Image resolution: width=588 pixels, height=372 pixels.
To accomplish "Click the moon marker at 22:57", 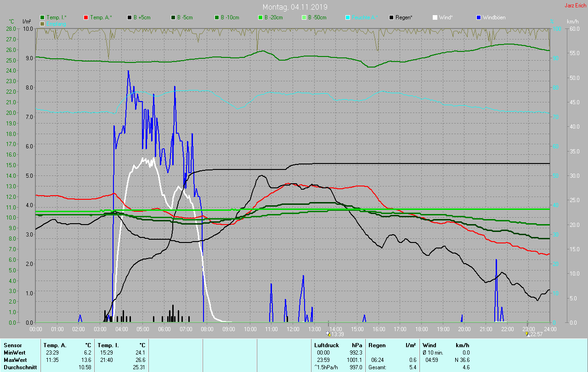I will (527, 334).
